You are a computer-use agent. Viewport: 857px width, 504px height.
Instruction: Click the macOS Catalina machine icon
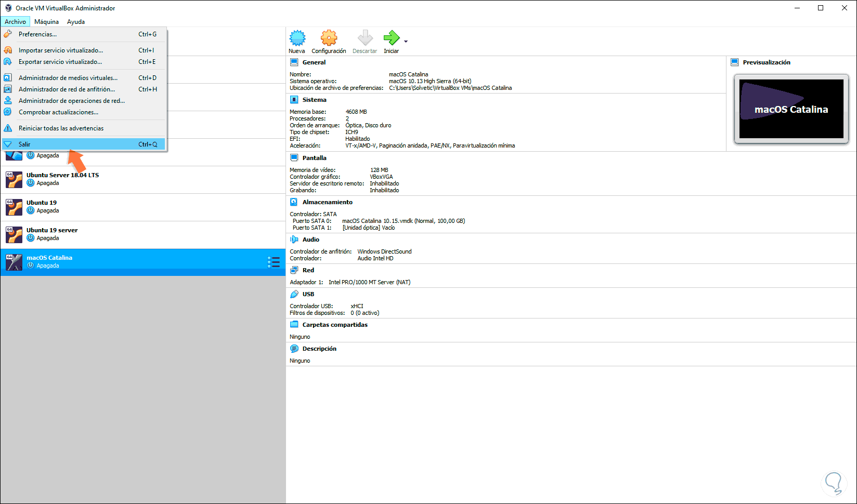pyautogui.click(x=14, y=262)
